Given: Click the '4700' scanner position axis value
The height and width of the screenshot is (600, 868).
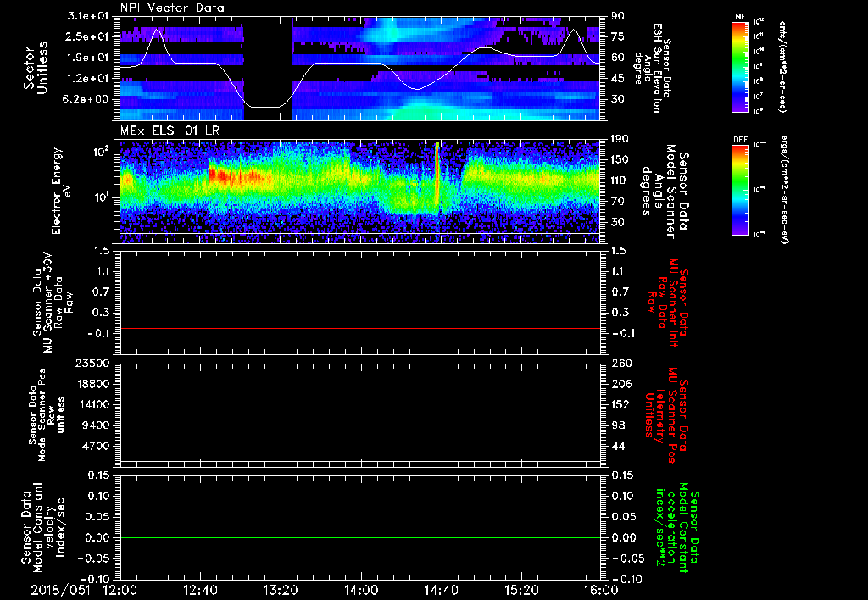Looking at the screenshot, I should point(97,446).
